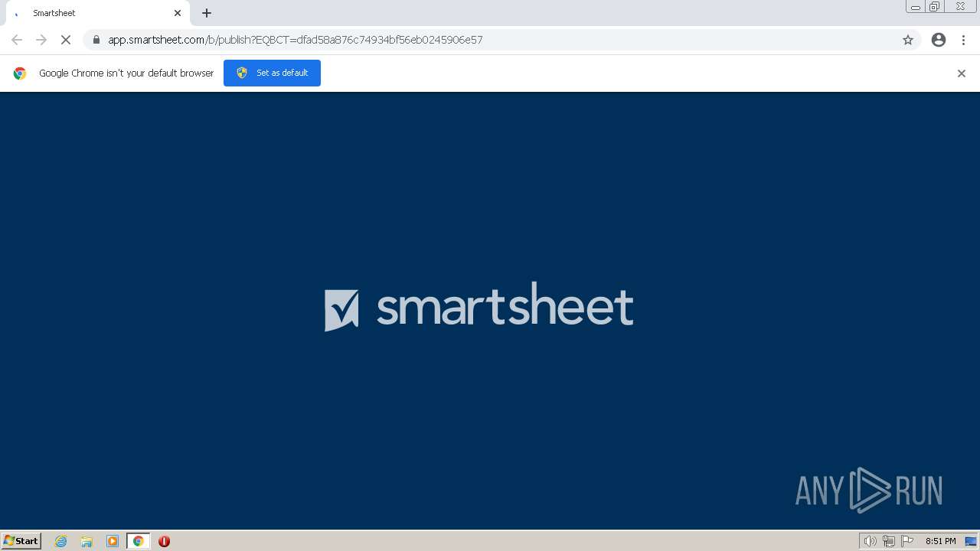980x551 pixels.
Task: Open Windows Media Player from taskbar
Action: click(x=113, y=541)
